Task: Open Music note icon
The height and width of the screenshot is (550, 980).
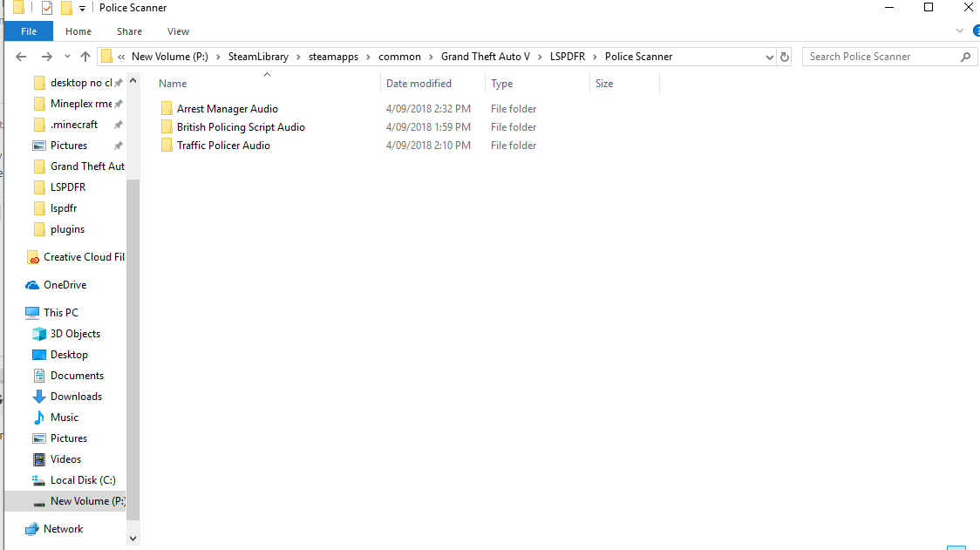Action: 38,418
